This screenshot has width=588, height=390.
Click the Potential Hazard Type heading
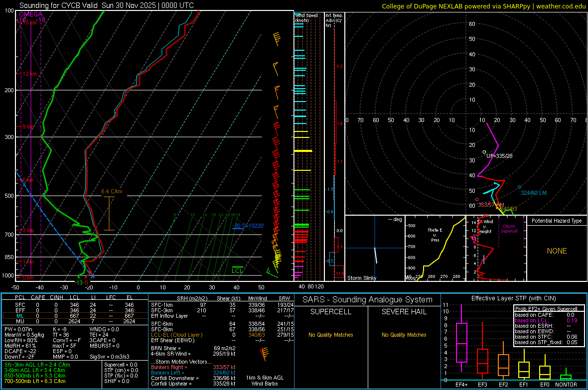pyautogui.click(x=557, y=221)
